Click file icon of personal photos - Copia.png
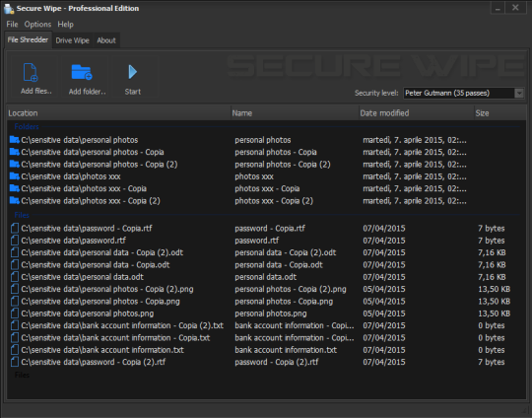The width and height of the screenshot is (532, 418). [15, 302]
